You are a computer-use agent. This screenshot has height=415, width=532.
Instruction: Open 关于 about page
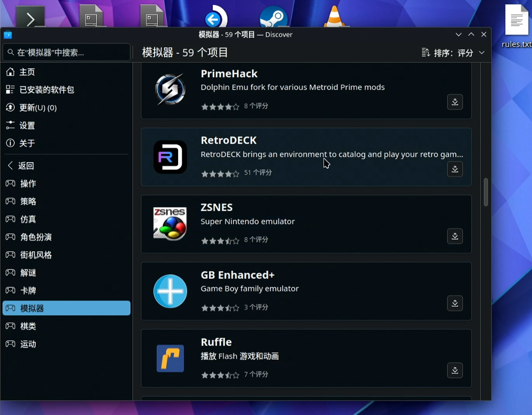(66, 143)
